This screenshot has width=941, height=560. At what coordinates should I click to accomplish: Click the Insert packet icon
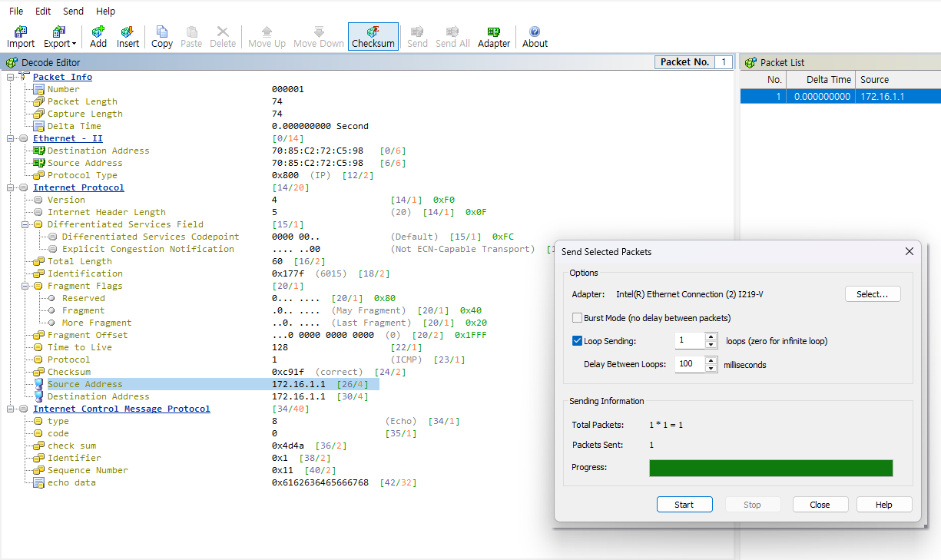(x=128, y=36)
